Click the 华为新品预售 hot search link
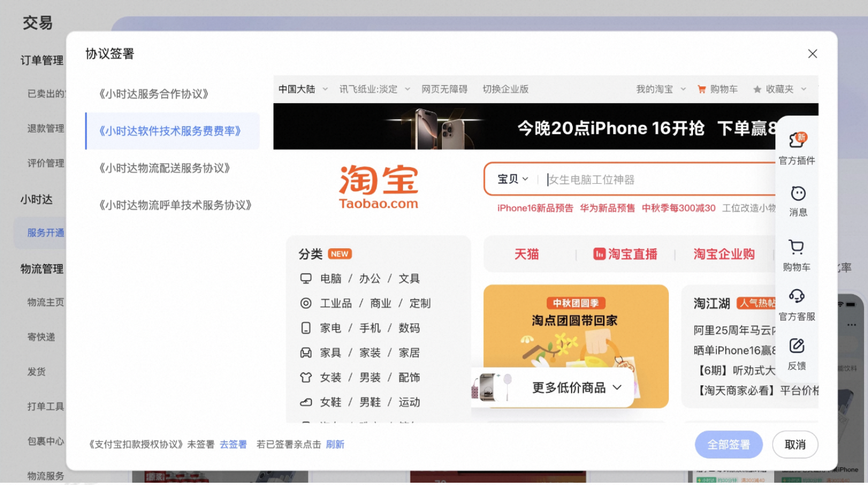This screenshot has width=868, height=485. tap(607, 209)
